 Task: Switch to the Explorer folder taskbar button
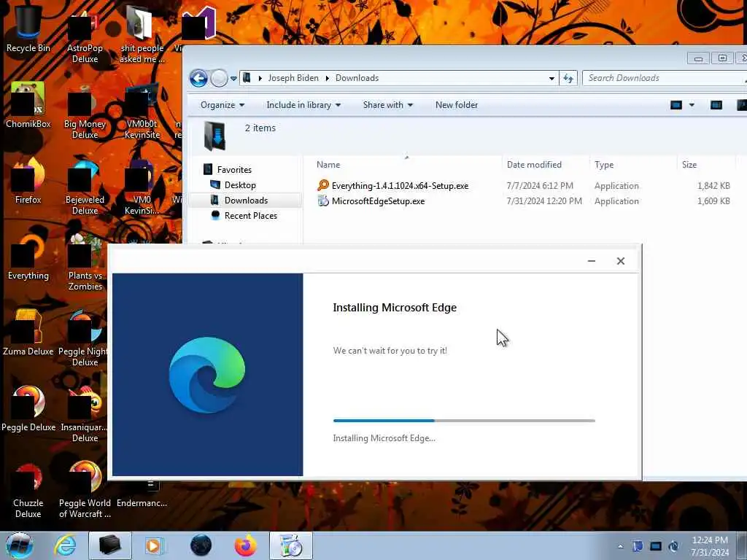pos(109,545)
